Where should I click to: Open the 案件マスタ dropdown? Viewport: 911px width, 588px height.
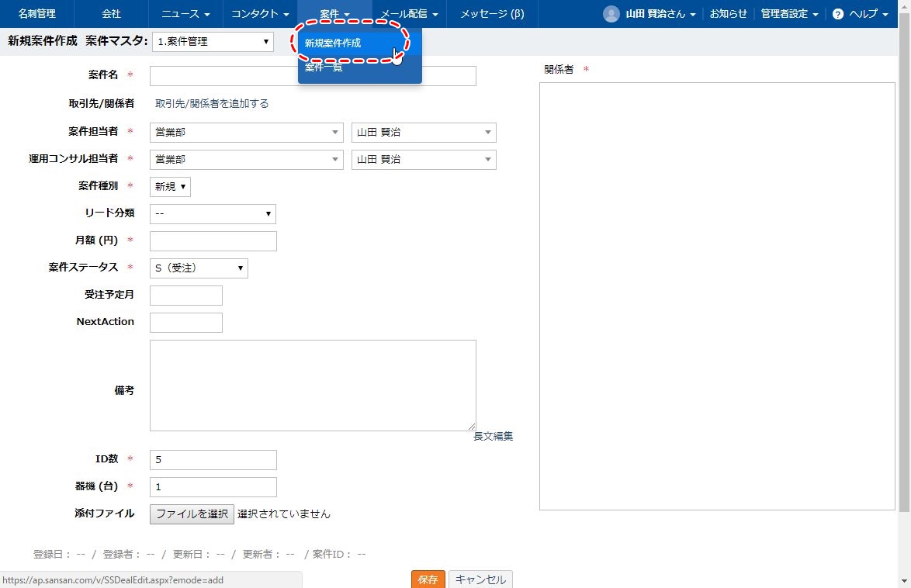(213, 41)
